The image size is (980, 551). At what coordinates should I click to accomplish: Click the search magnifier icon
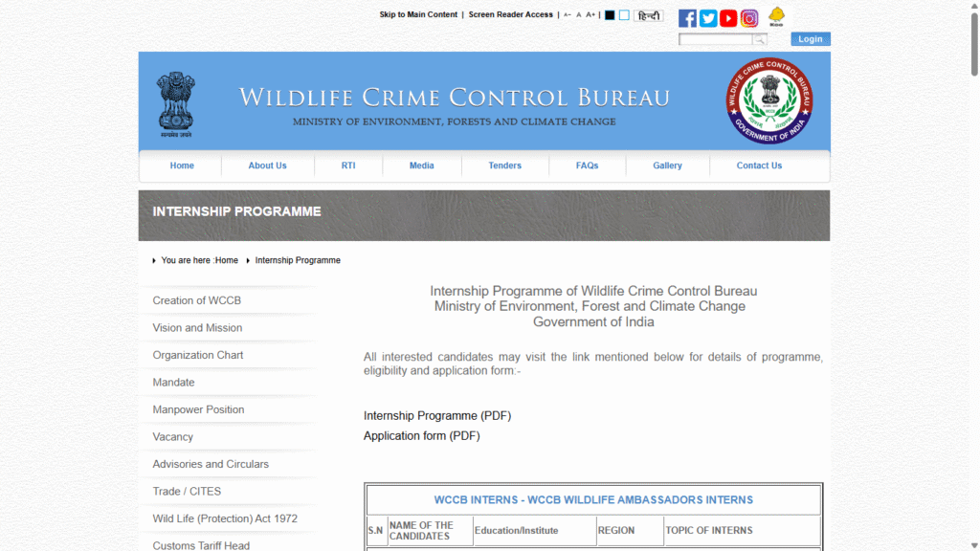click(759, 39)
